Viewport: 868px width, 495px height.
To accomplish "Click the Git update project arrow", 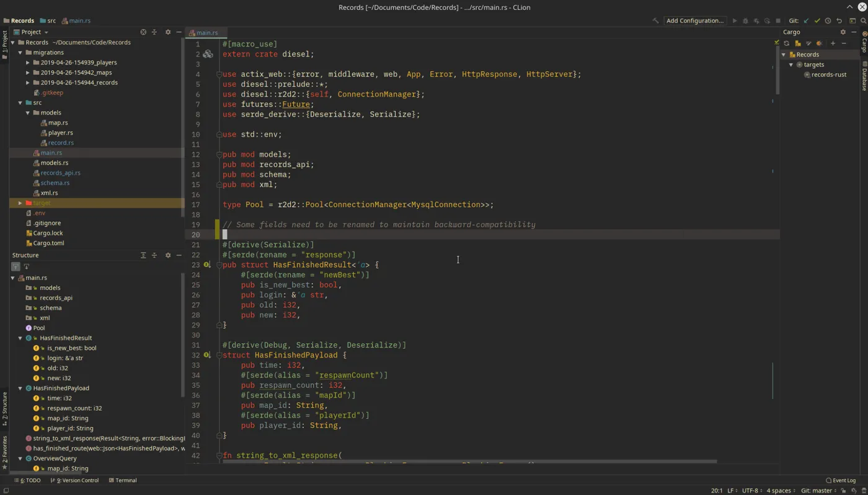I will 807,20.
